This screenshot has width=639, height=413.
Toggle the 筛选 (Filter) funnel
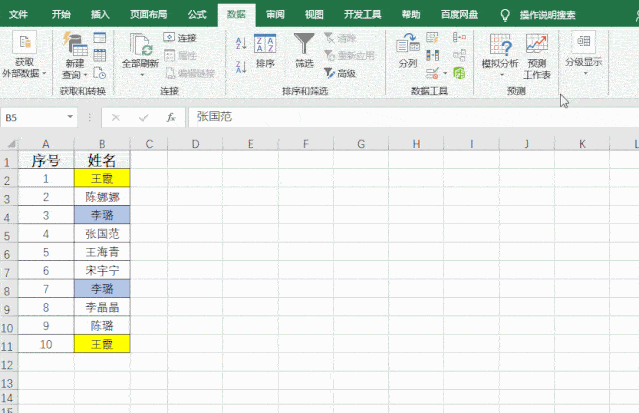pyautogui.click(x=304, y=51)
